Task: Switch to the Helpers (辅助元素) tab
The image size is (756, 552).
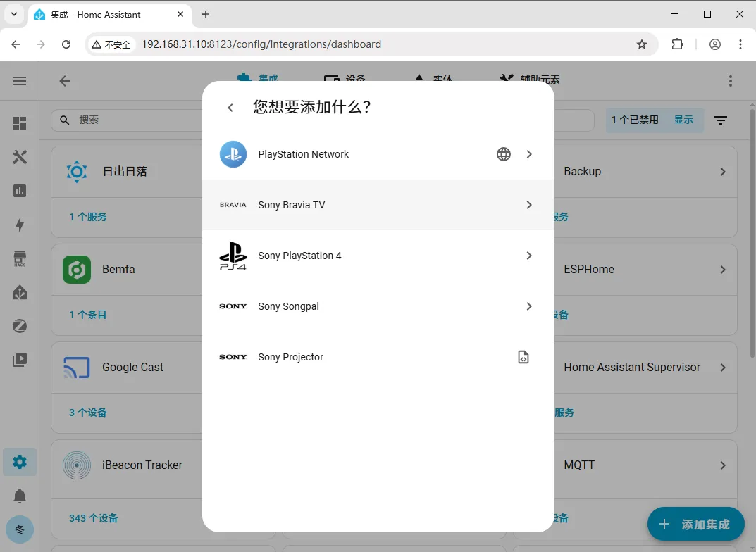Action: 529,79
